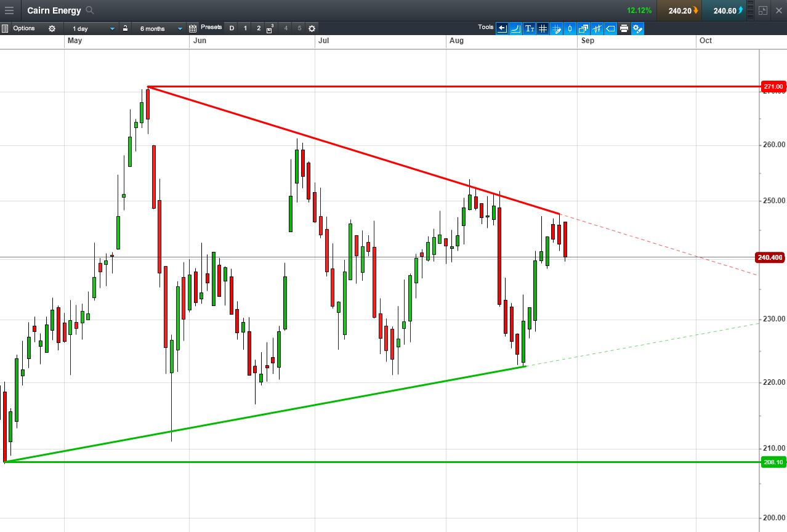787x532 pixels.
Task: Click the Jun label on time axis
Action: [x=200, y=41]
